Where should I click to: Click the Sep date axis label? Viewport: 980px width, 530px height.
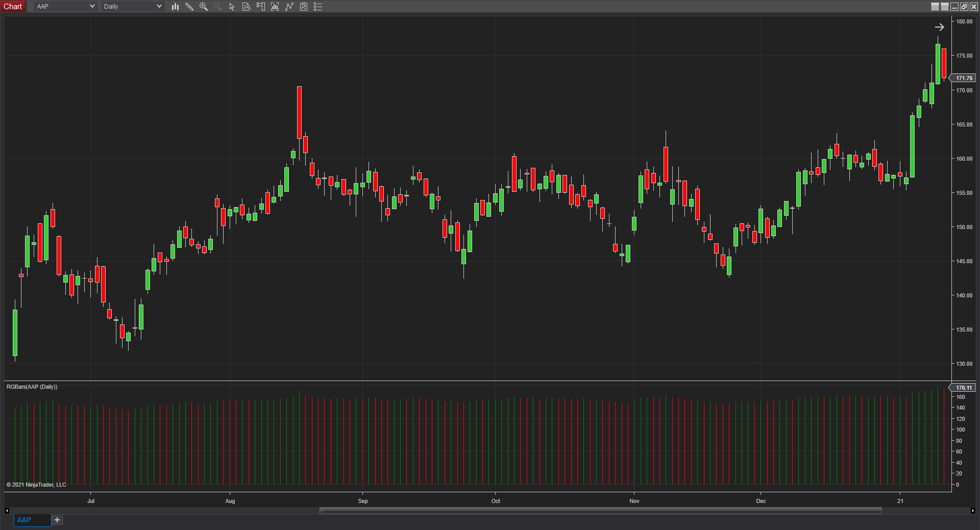coord(363,501)
